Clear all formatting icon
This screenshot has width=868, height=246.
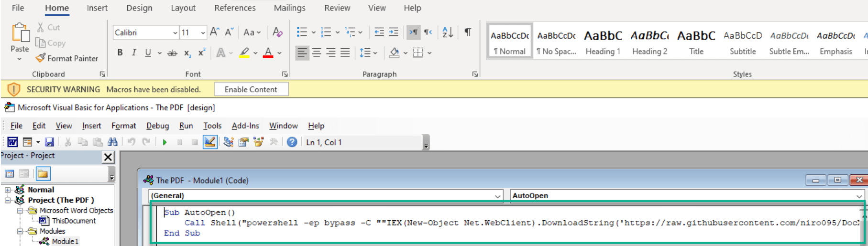click(277, 32)
